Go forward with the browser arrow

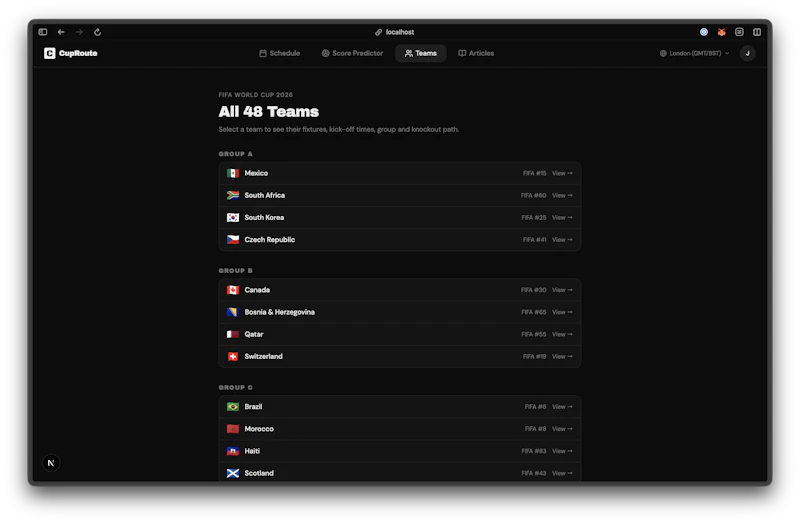coord(79,32)
